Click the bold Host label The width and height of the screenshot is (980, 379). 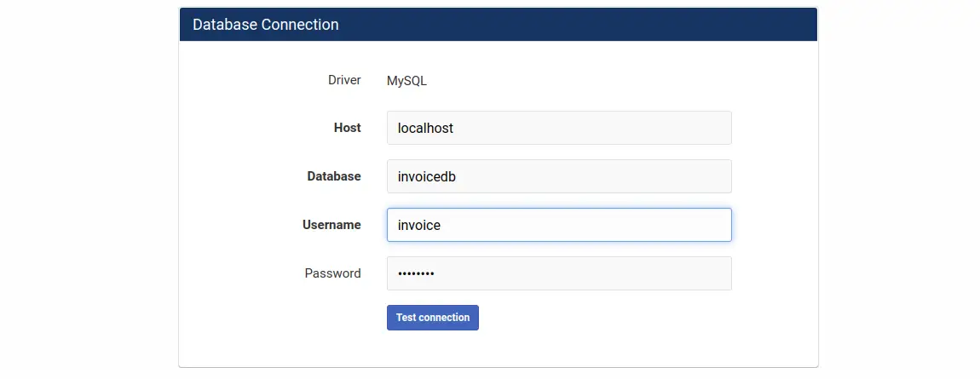pyautogui.click(x=347, y=128)
